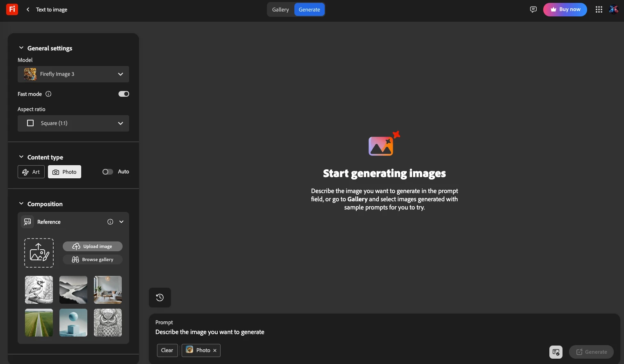Click the prompt suggestions icon beside Generate
The height and width of the screenshot is (364, 624).
coord(556,352)
